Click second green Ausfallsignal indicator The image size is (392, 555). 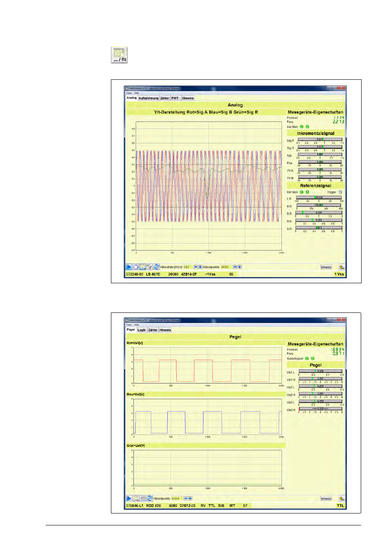pos(312,358)
